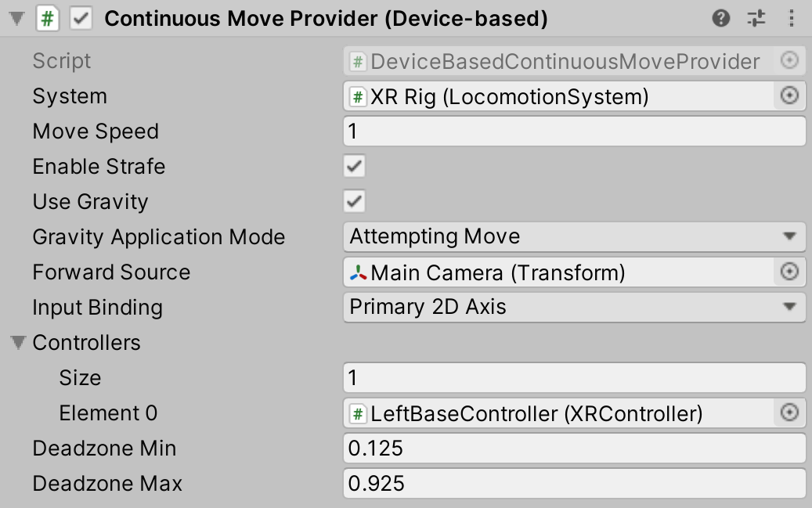Click the Transform icon next to Main Camera

tap(359, 272)
